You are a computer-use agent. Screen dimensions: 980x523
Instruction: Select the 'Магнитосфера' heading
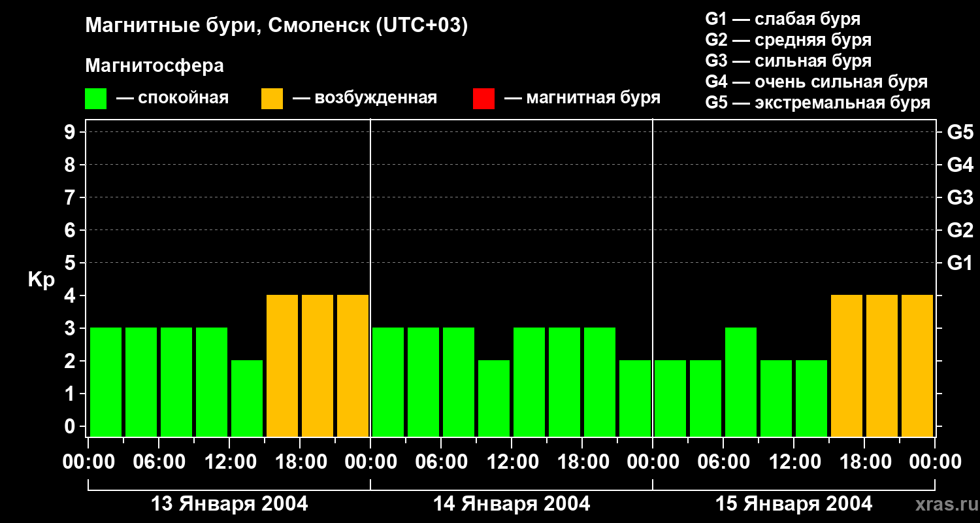(155, 66)
